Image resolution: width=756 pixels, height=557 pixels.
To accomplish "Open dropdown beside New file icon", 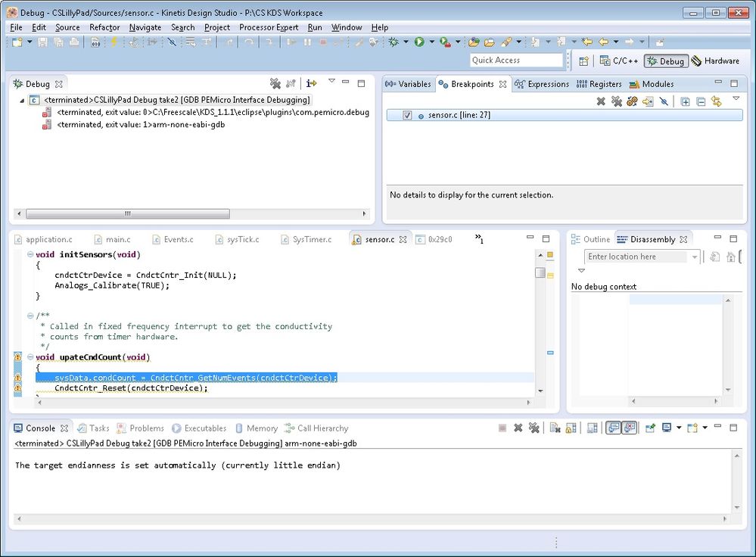I will [x=30, y=42].
